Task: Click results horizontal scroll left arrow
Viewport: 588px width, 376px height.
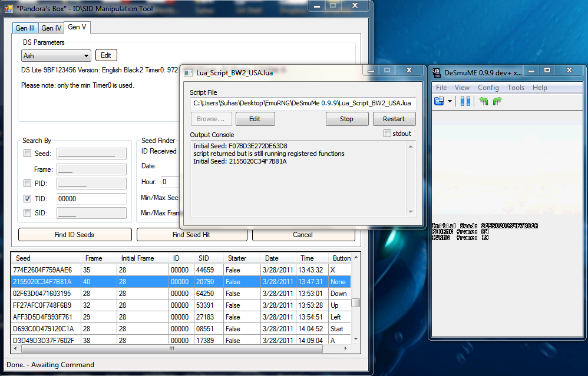Action: click(x=15, y=349)
